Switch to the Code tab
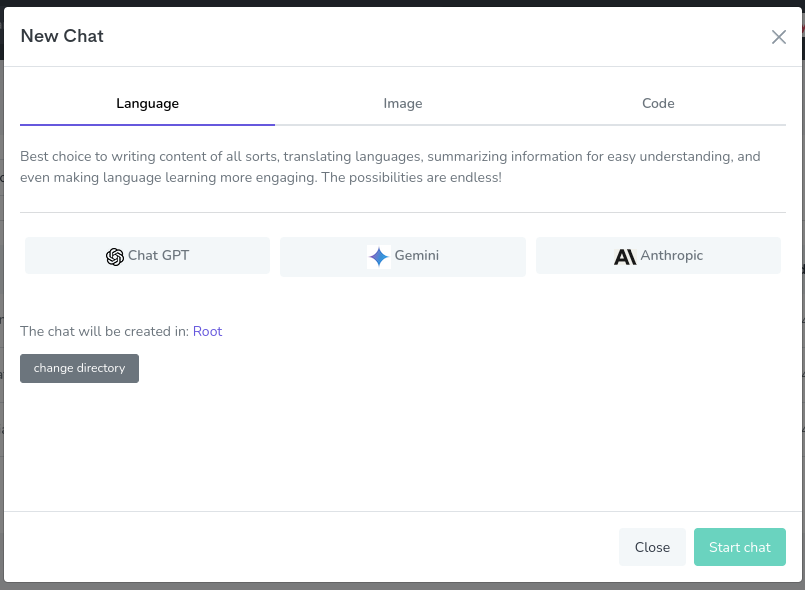 (658, 104)
